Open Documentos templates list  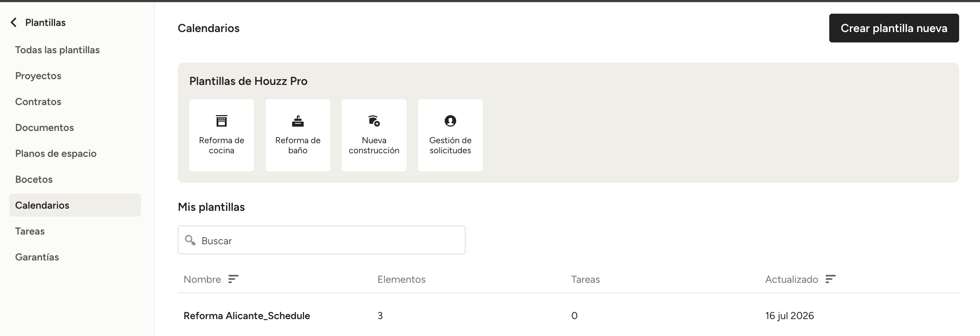45,127
